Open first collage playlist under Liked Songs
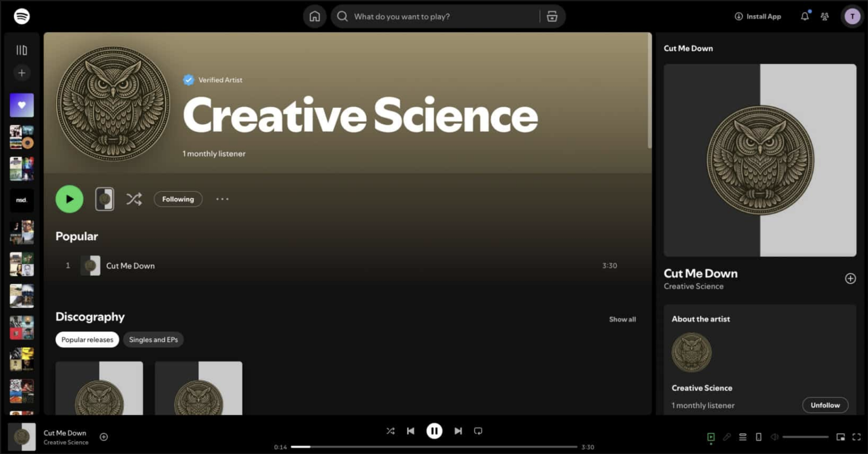The image size is (868, 454). coord(22,137)
